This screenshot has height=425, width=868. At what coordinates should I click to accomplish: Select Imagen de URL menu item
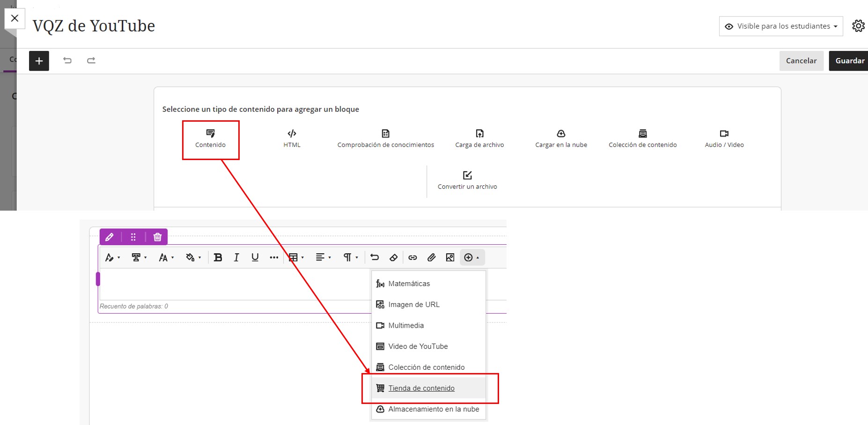click(x=428, y=305)
